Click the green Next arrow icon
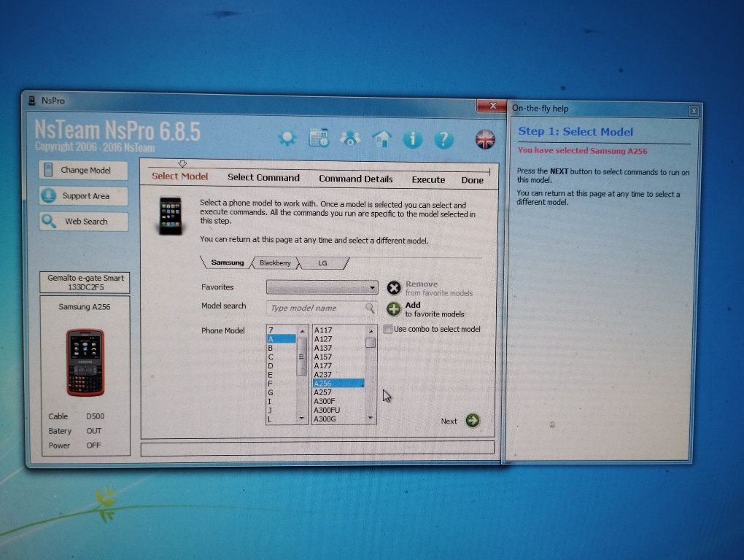 click(x=473, y=420)
